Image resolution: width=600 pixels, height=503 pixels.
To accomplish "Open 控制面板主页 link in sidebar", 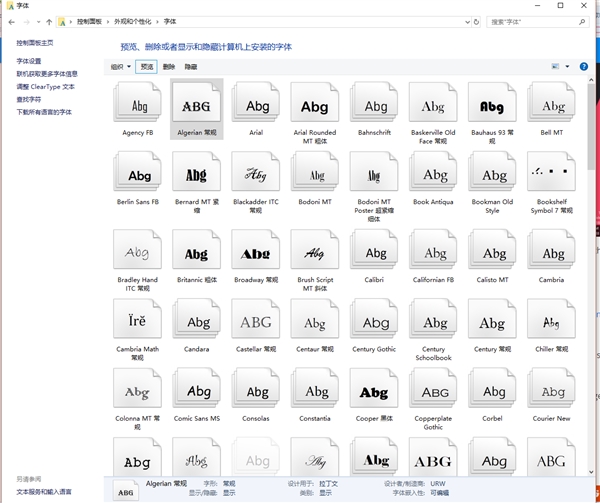I will click(x=35, y=43).
